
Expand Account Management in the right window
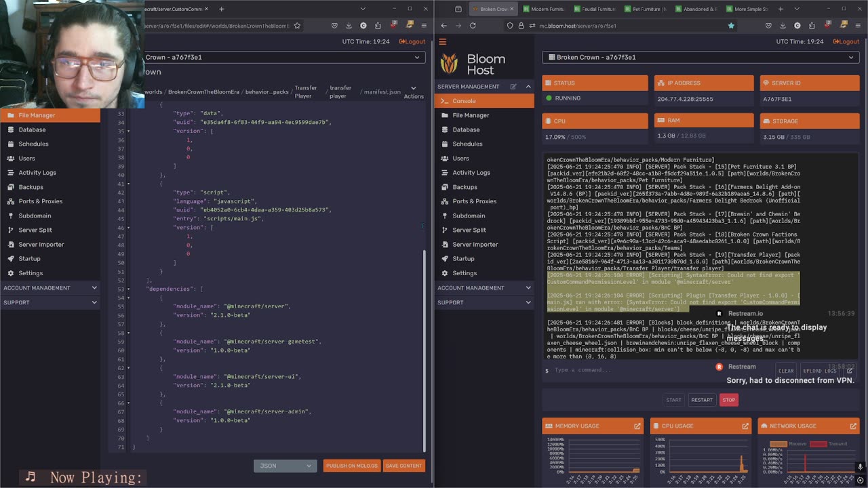[484, 288]
